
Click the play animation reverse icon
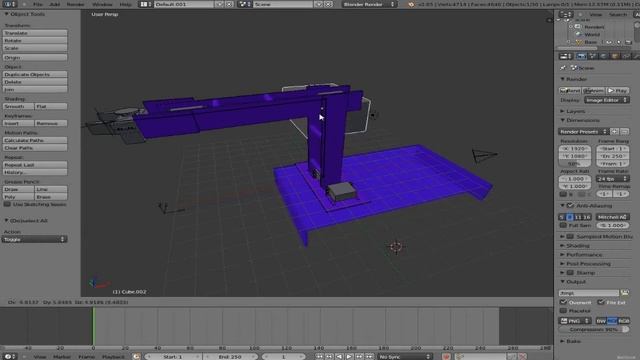339,356
